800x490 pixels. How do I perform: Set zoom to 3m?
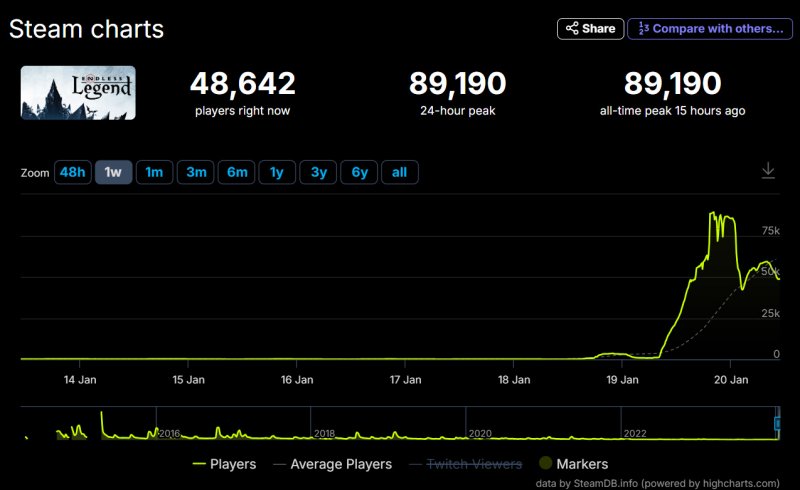click(195, 172)
